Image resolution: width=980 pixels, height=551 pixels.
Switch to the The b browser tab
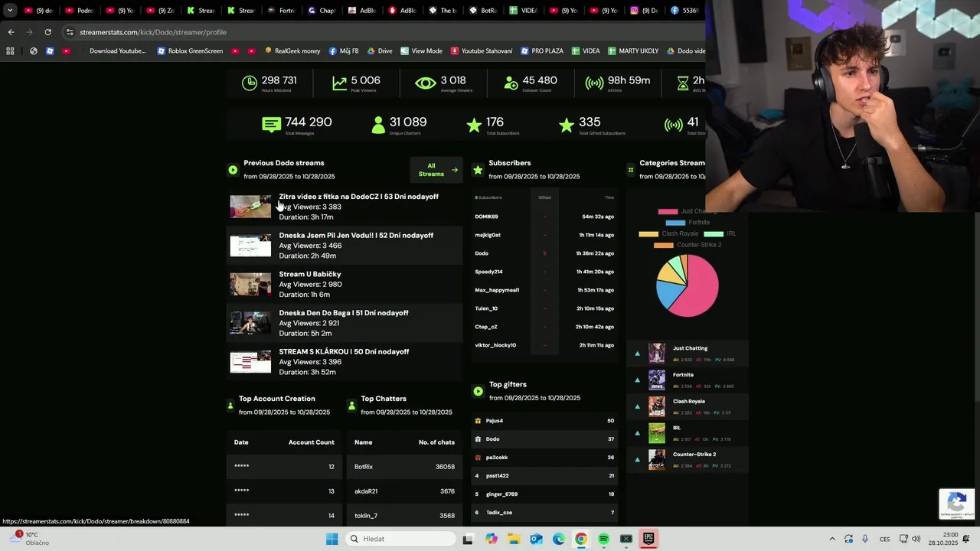point(442,11)
